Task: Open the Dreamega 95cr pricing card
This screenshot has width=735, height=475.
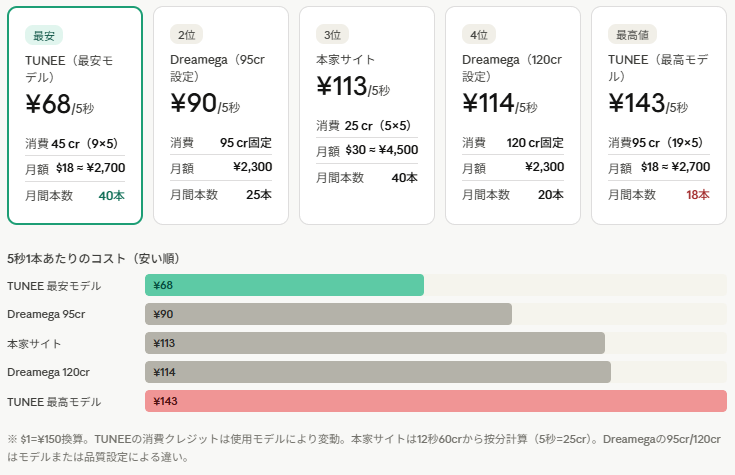Action: [x=221, y=115]
